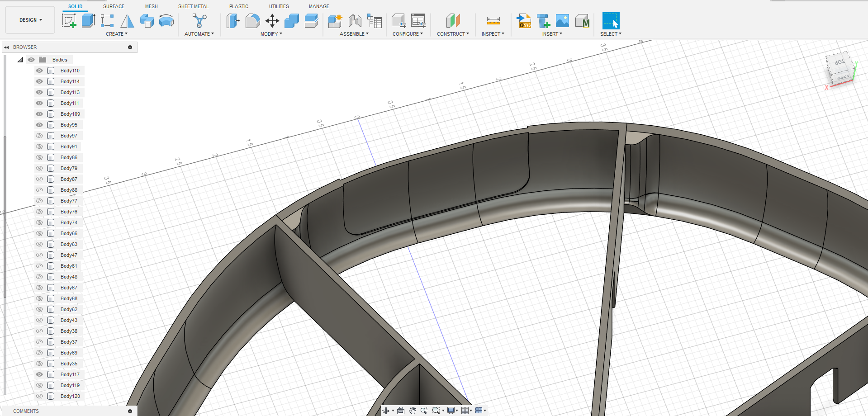
Task: Switch to the MANAGE tab
Action: point(319,6)
